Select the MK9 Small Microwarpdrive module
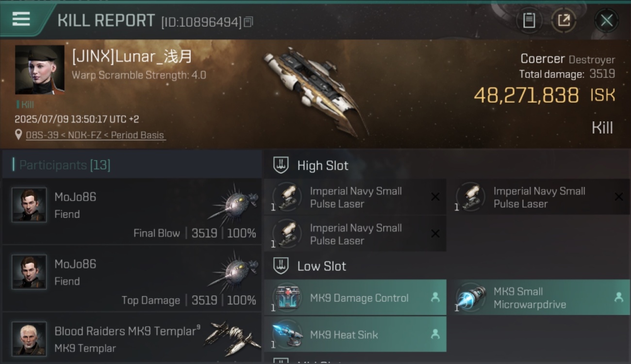The image size is (631, 364). tap(538, 298)
